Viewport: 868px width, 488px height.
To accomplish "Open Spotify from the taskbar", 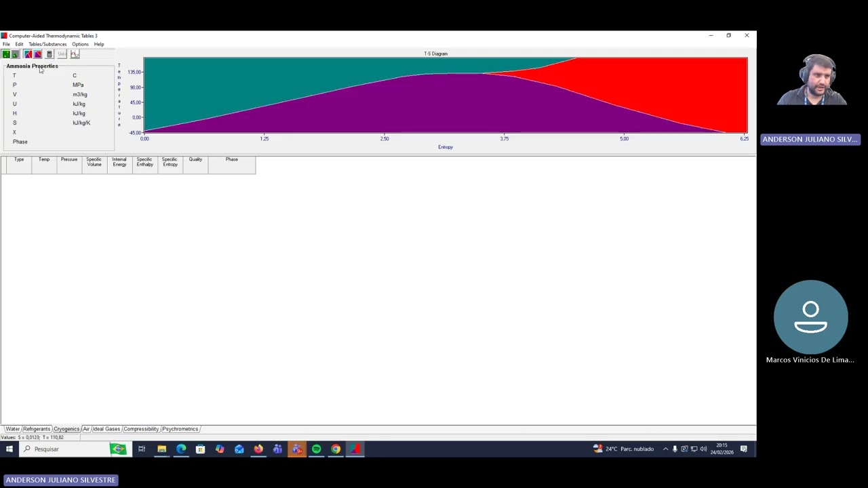I will [316, 449].
